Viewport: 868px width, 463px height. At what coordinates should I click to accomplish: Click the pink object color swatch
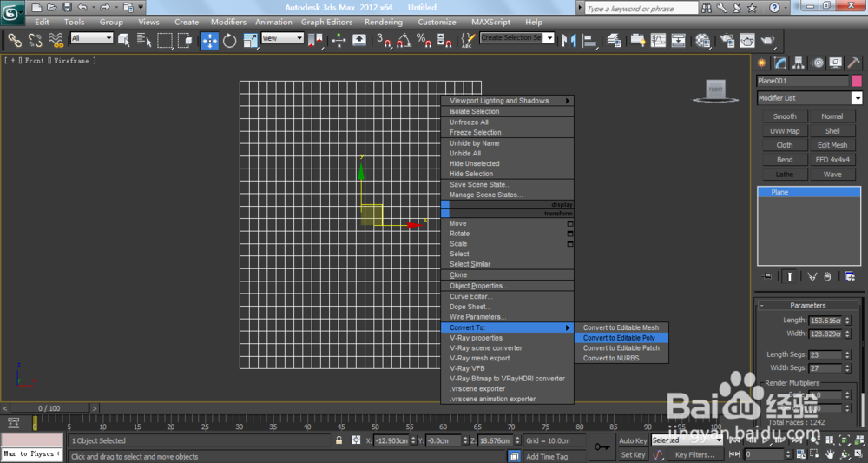pyautogui.click(x=857, y=81)
